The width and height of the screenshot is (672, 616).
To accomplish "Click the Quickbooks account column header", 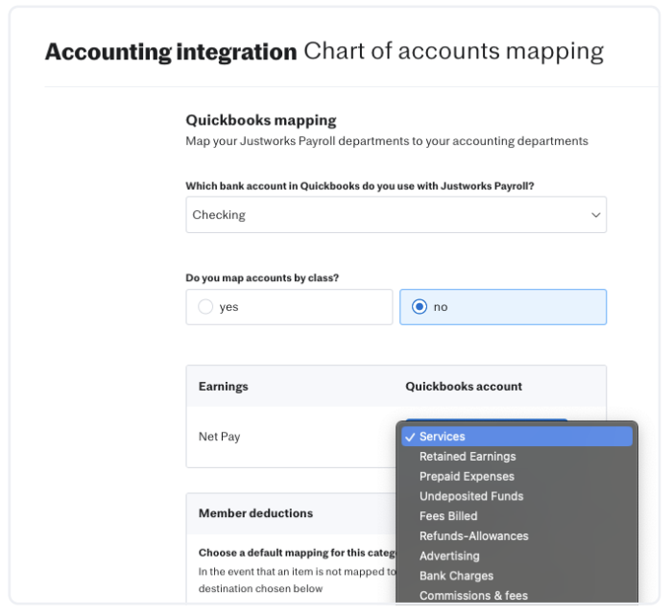I will tap(464, 387).
